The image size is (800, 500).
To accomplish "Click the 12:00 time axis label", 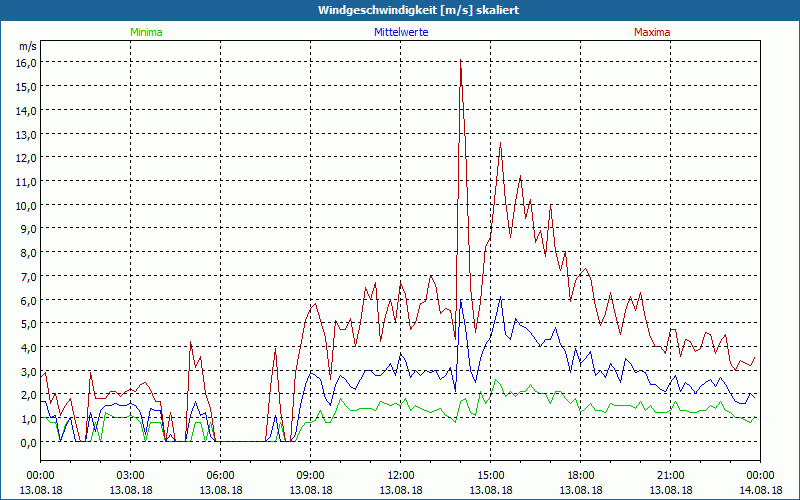I will tap(401, 476).
